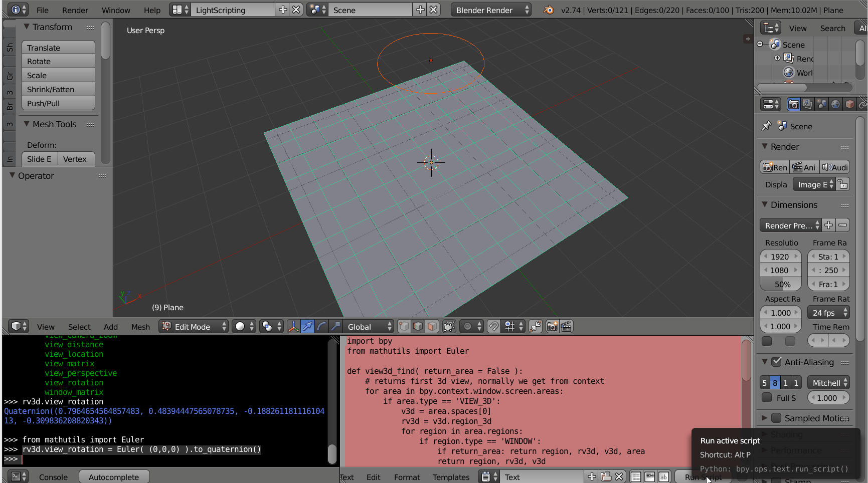Open the Render menu in the top bar
Viewport: 868px width, 483px height.
pos(75,9)
